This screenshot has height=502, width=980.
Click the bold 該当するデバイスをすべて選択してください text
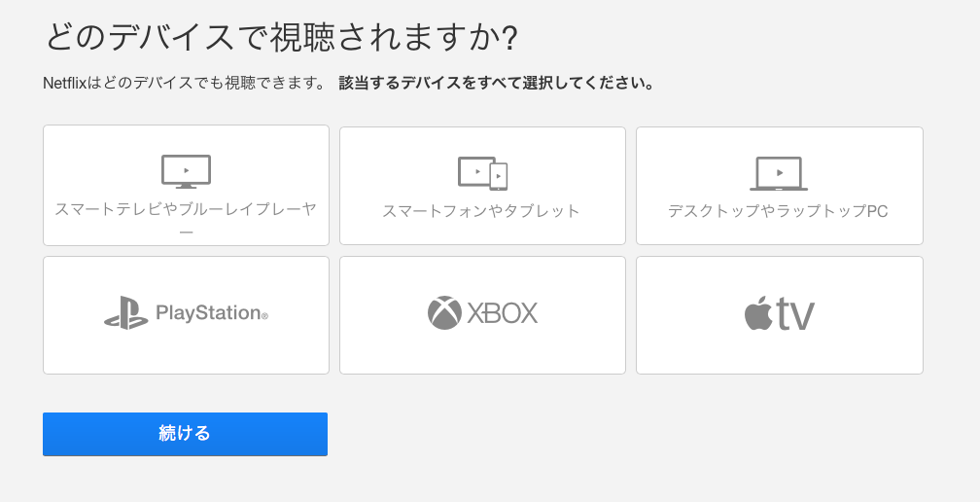(x=493, y=83)
